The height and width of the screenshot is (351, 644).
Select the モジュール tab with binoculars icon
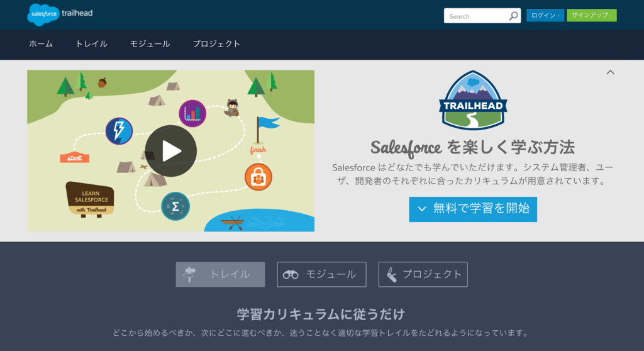(x=321, y=274)
